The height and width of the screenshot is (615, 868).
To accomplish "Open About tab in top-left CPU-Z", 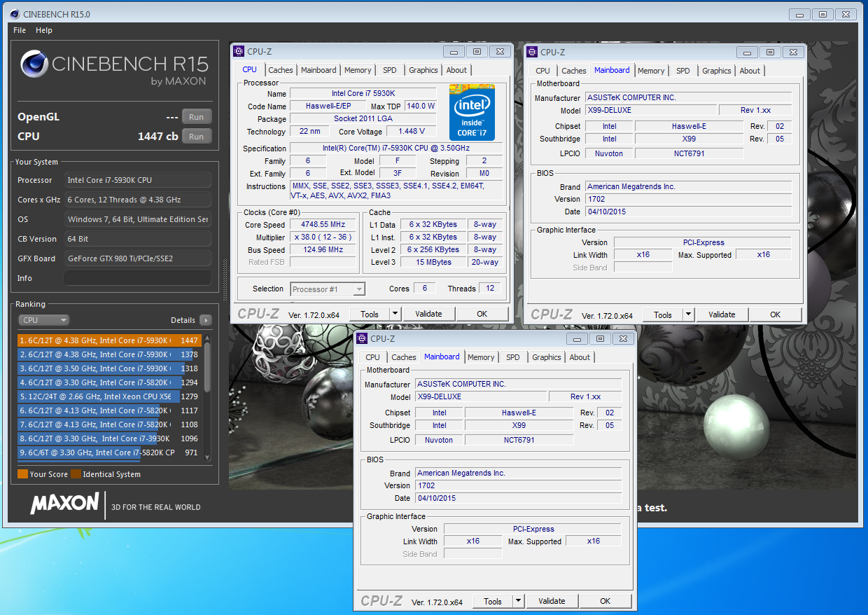I will tap(456, 70).
